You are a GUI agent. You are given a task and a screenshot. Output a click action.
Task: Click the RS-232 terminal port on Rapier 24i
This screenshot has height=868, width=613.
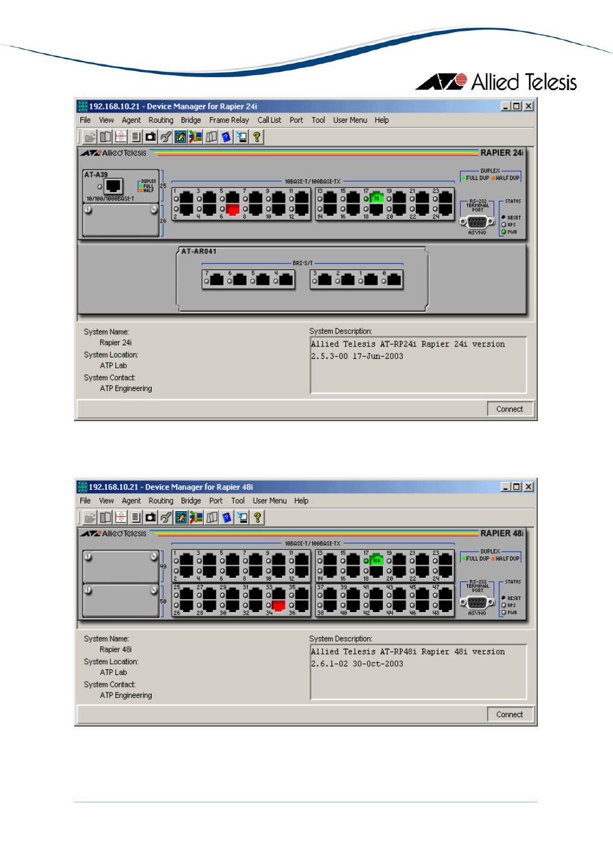[477, 222]
